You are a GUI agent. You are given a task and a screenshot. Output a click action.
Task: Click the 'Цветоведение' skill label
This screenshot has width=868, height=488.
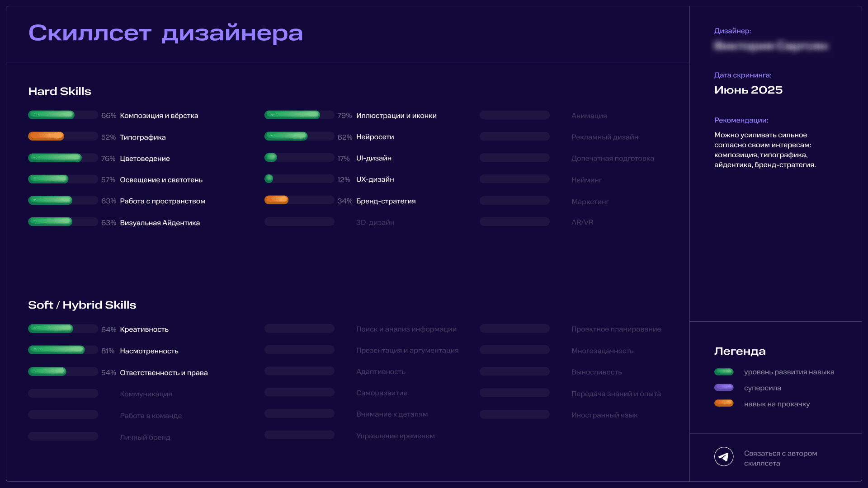(145, 159)
